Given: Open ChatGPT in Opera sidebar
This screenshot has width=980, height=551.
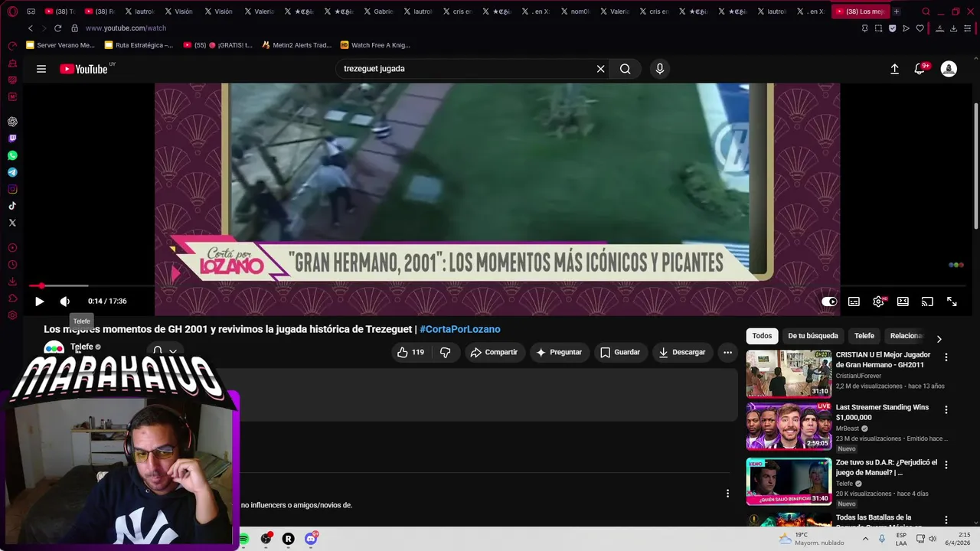Looking at the screenshot, I should pyautogui.click(x=12, y=122).
